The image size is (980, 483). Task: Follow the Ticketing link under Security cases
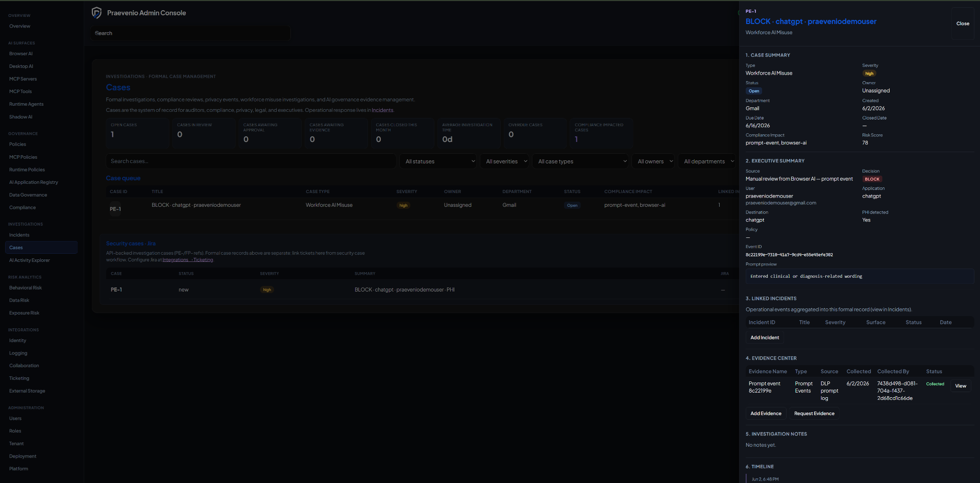pyautogui.click(x=203, y=260)
